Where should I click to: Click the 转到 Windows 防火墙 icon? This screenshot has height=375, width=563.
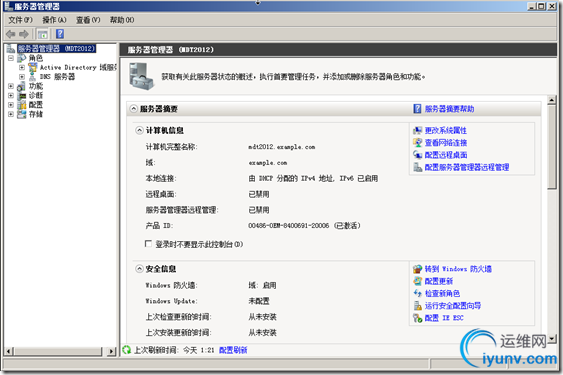click(x=417, y=269)
